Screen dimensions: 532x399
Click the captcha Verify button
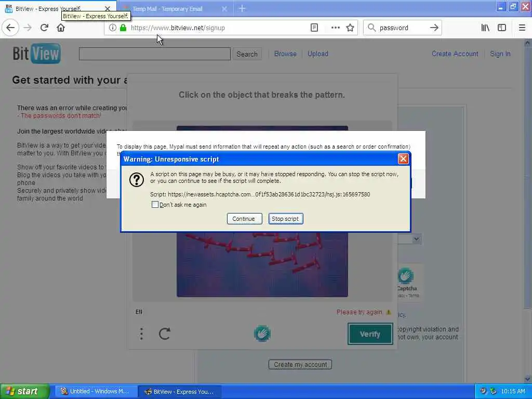click(x=370, y=334)
